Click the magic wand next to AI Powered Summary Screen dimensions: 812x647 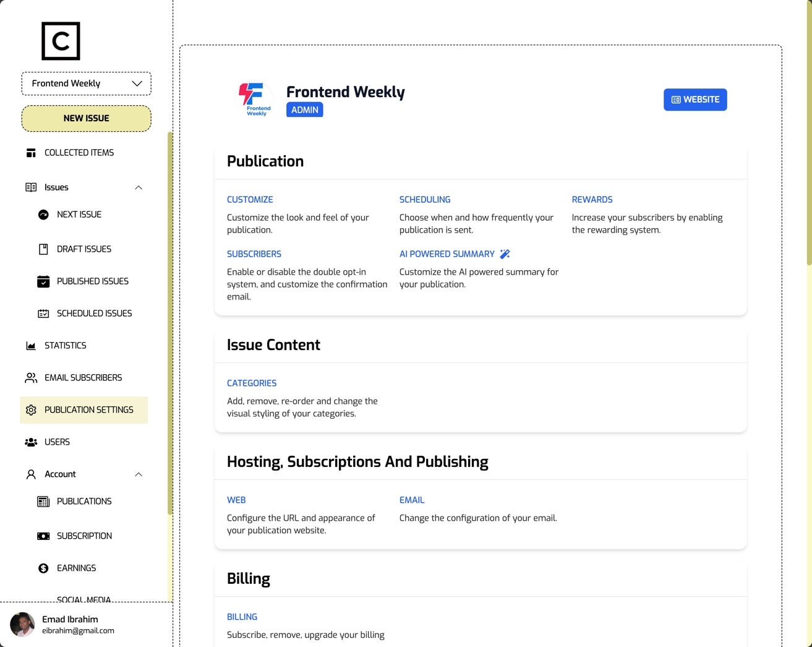tap(505, 254)
